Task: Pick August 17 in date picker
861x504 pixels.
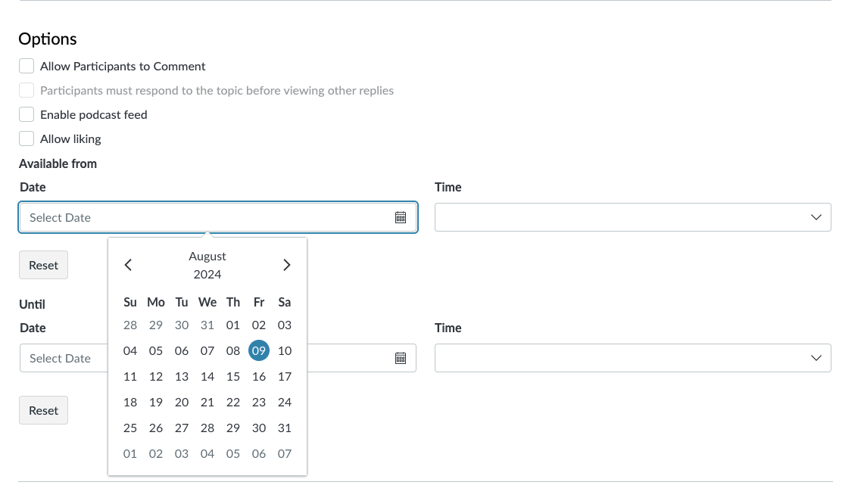Action: coord(285,377)
